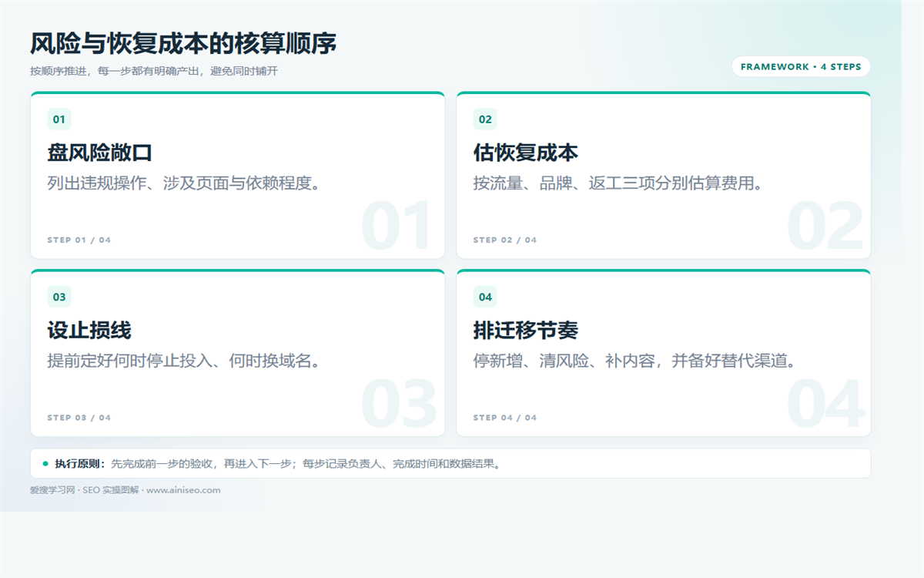The height and width of the screenshot is (578, 924).
Task: Click the text 提前定好何时停止投入、何时换域名。
Action: coord(184,361)
